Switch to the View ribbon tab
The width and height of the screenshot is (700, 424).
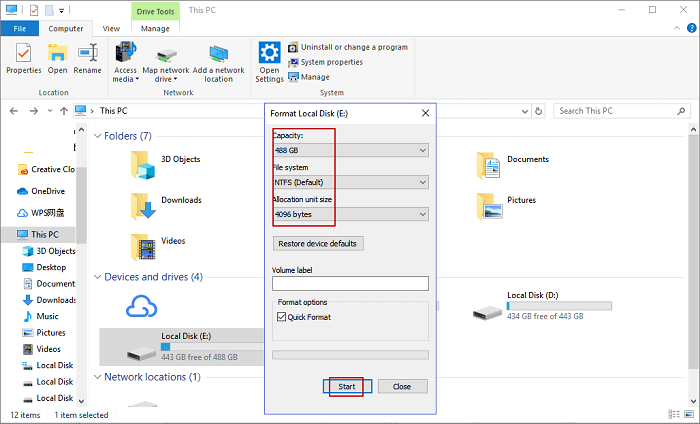click(111, 30)
